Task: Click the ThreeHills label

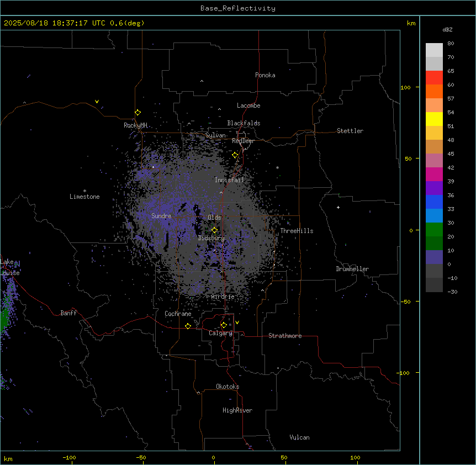Action: pos(297,231)
